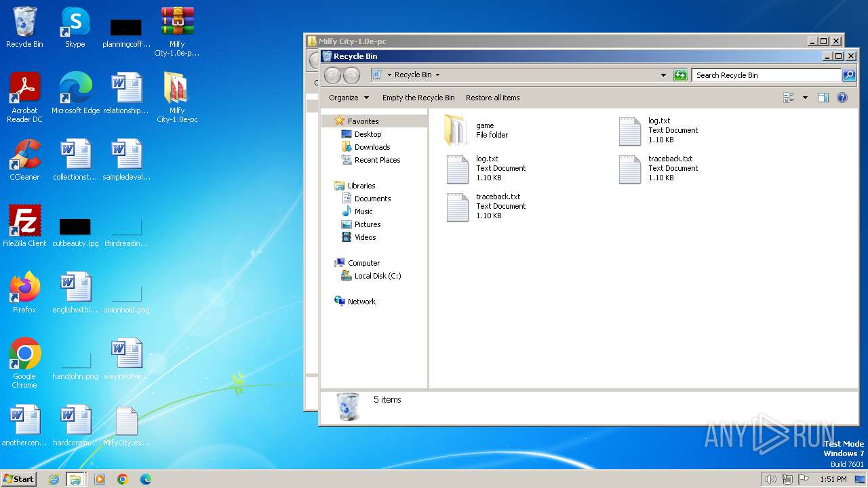Select the game folder in Recycle Bin

tap(477, 130)
